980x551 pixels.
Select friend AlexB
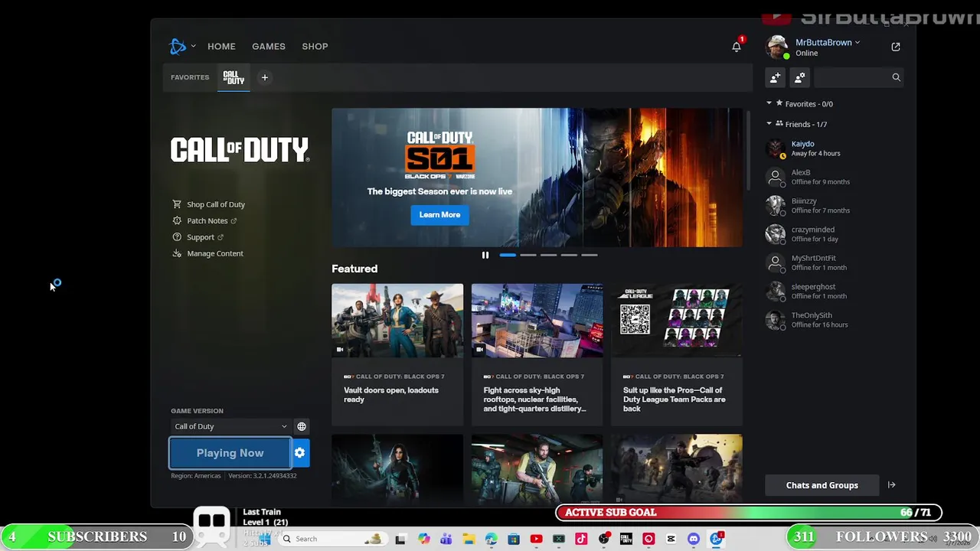pyautogui.click(x=835, y=177)
